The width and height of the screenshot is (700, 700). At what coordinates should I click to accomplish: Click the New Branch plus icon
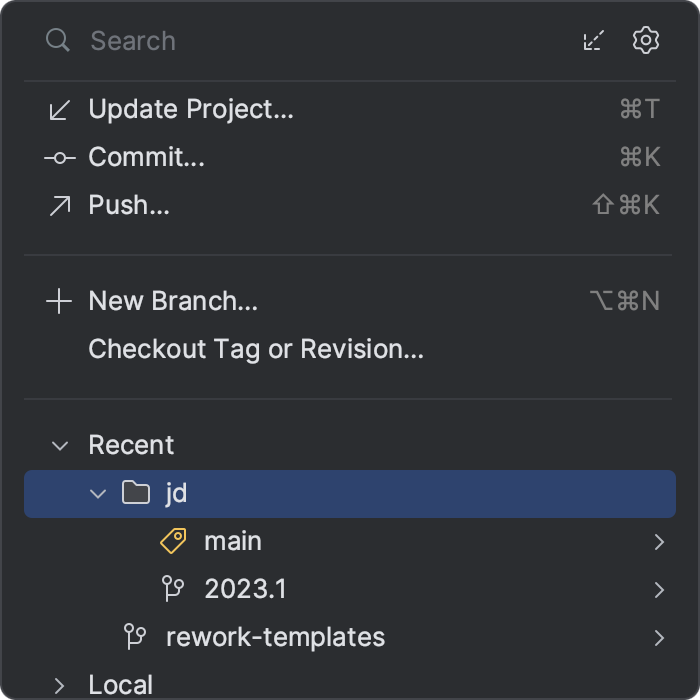coord(59,301)
